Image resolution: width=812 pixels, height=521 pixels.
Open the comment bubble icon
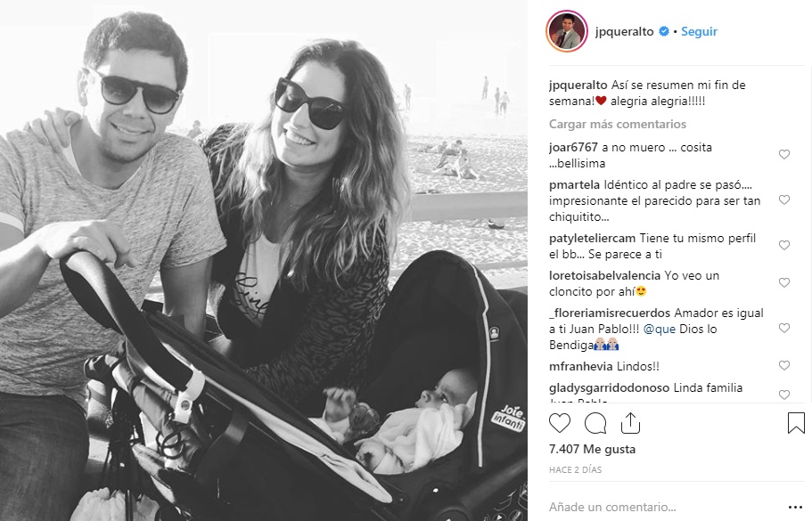595,423
